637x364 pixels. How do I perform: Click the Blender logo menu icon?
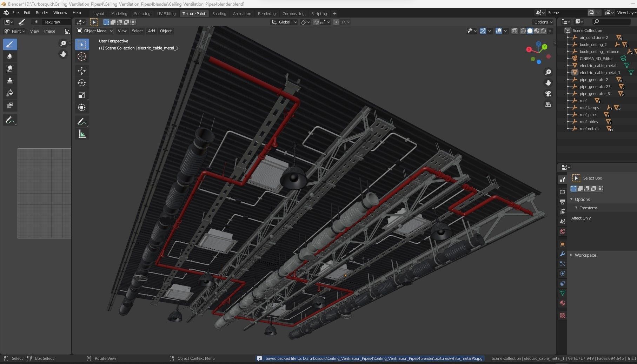pos(6,13)
